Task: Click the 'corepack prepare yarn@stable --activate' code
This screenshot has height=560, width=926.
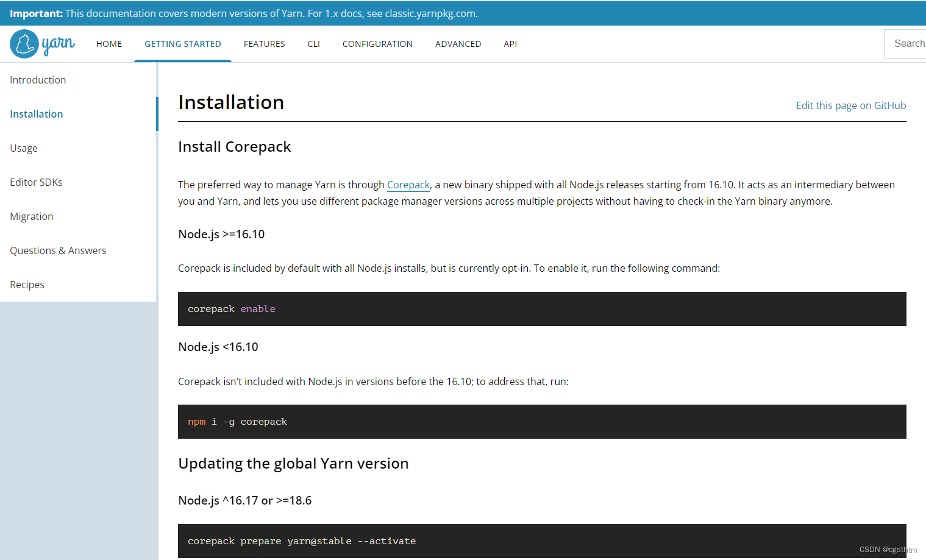Action: (302, 541)
